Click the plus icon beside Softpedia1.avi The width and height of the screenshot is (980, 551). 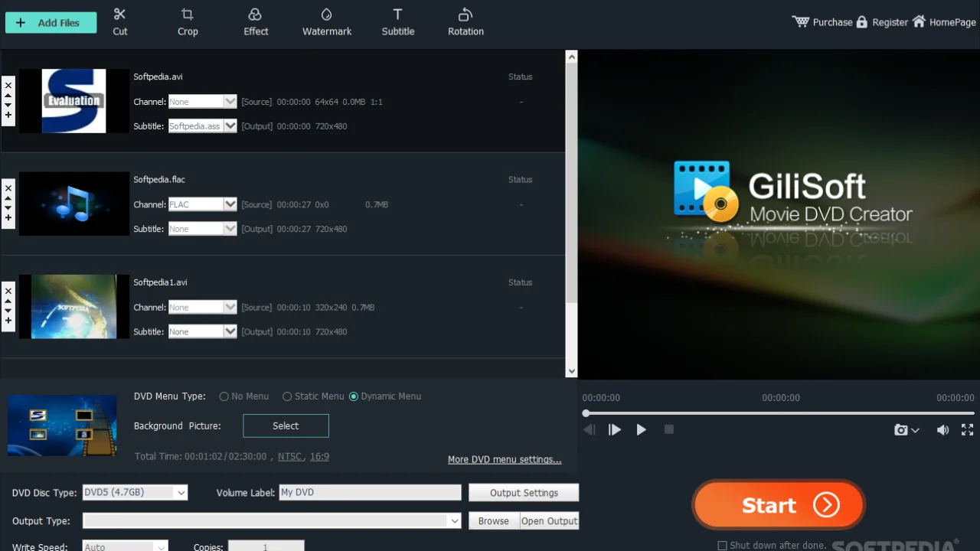click(x=8, y=320)
